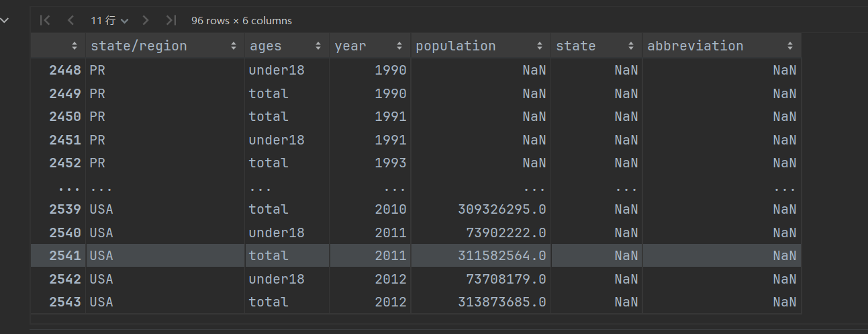Select the 'population' column header
This screenshot has width=868, height=334.
point(456,46)
